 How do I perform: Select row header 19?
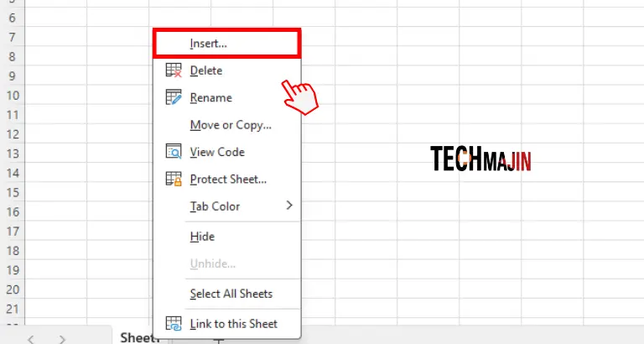tap(13, 270)
